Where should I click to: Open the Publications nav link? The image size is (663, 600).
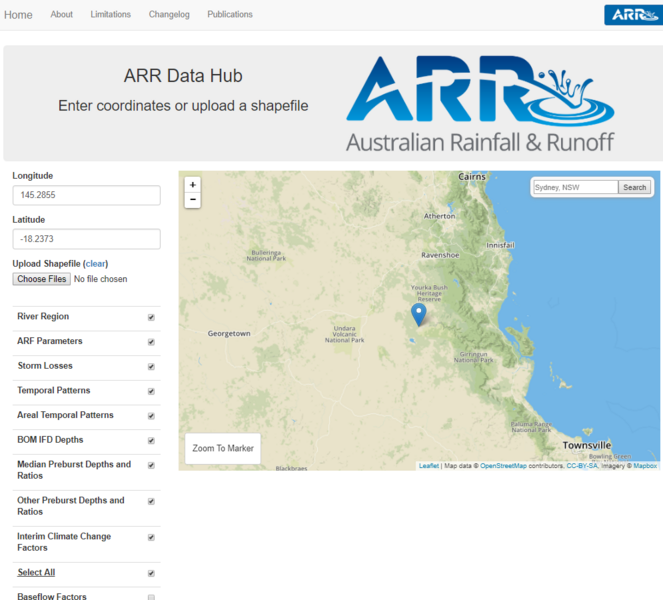tap(230, 15)
